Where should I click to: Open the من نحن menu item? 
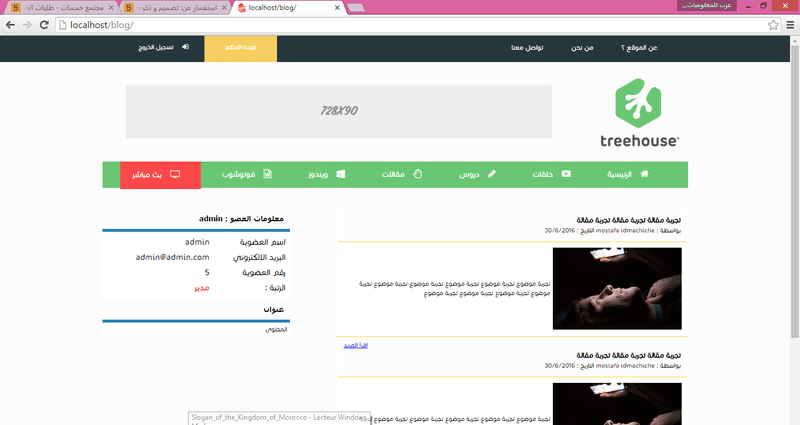582,47
